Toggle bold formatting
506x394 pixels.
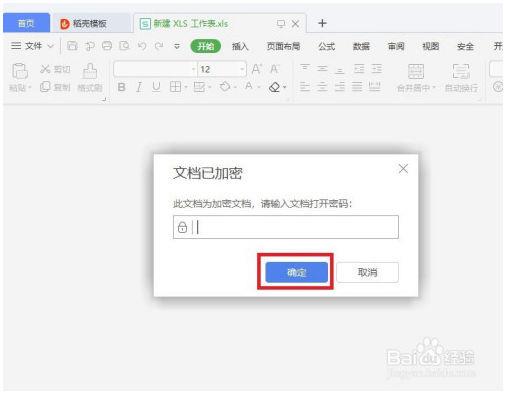pyautogui.click(x=121, y=87)
